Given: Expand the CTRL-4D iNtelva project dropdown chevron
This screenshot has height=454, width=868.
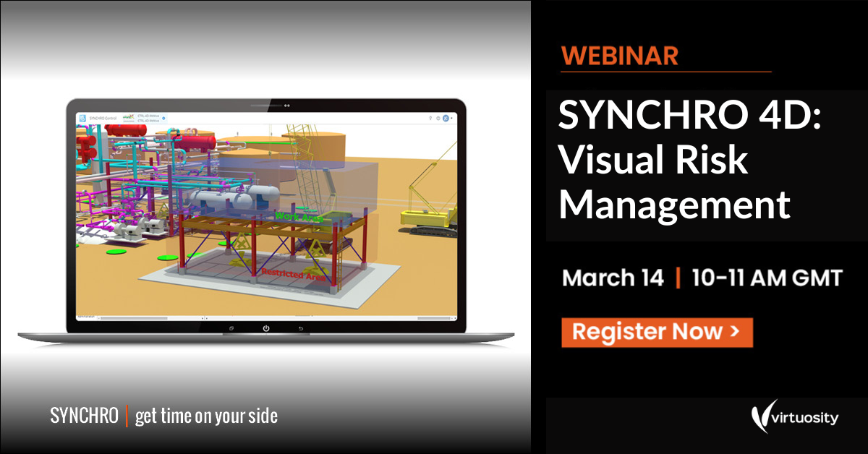Looking at the screenshot, I should coord(163,118).
